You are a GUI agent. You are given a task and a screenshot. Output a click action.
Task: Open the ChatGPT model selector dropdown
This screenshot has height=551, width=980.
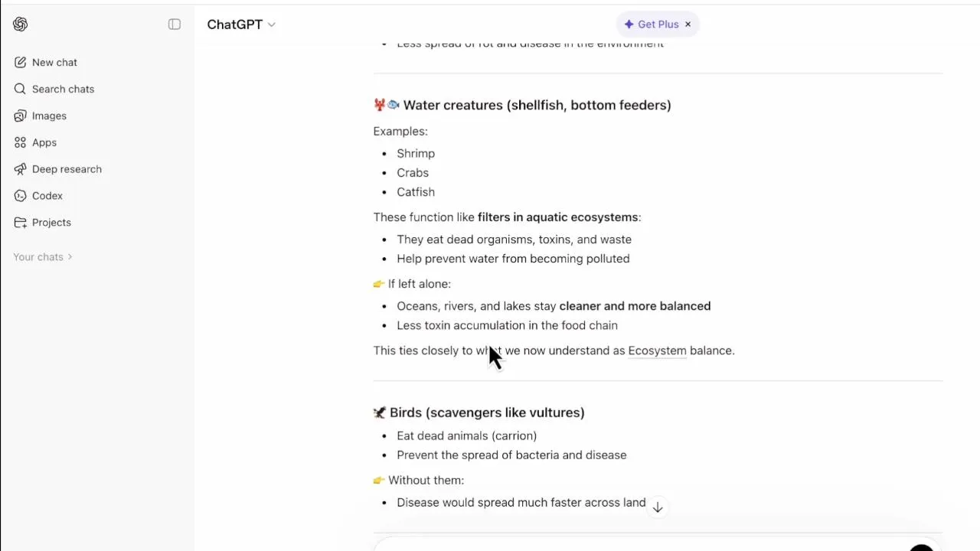click(x=271, y=24)
